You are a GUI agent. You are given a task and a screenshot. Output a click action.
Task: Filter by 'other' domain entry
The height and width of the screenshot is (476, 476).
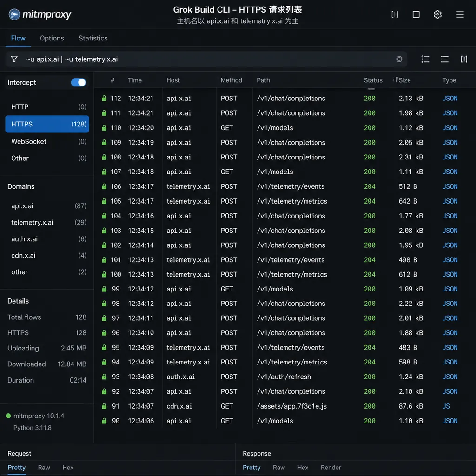click(x=47, y=272)
